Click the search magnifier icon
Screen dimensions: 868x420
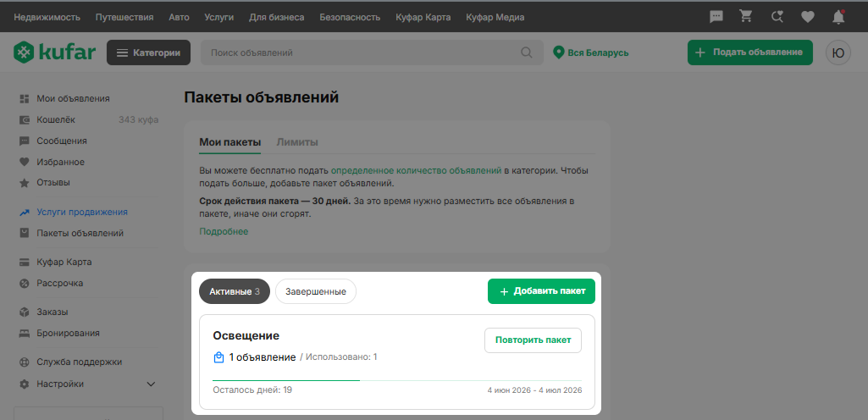click(x=527, y=52)
